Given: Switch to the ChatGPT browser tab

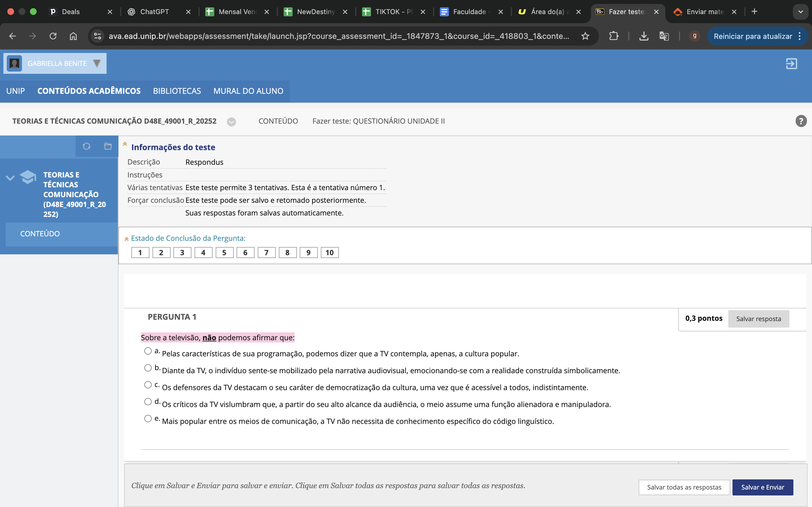Looking at the screenshot, I should click(x=154, y=12).
